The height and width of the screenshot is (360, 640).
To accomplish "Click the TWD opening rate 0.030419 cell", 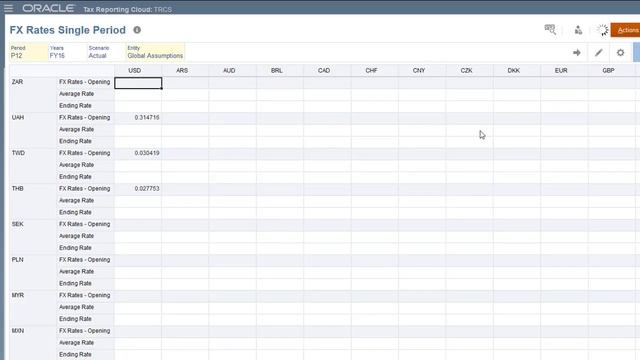I will [138, 153].
